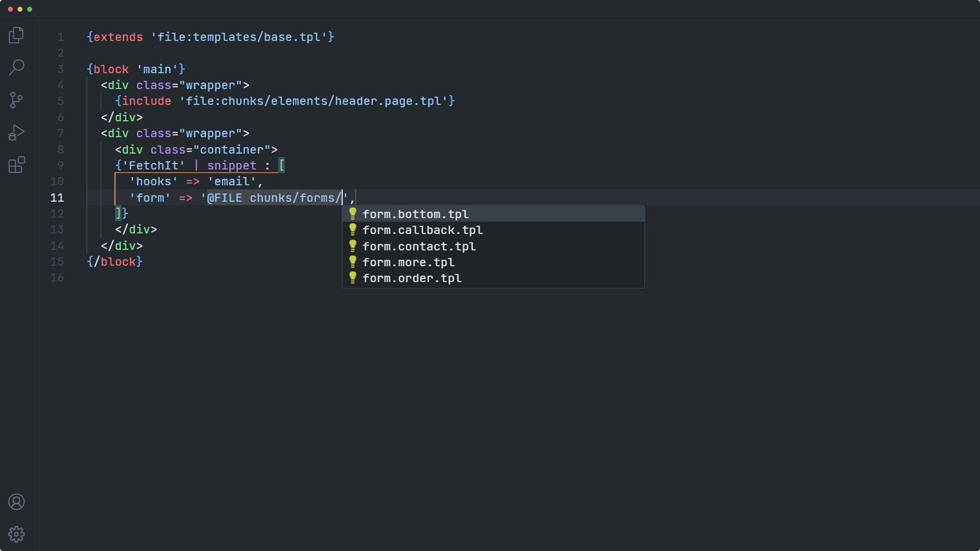Choose form.contact.tpl from autocomplete
Image resolution: width=980 pixels, height=551 pixels.
point(419,246)
